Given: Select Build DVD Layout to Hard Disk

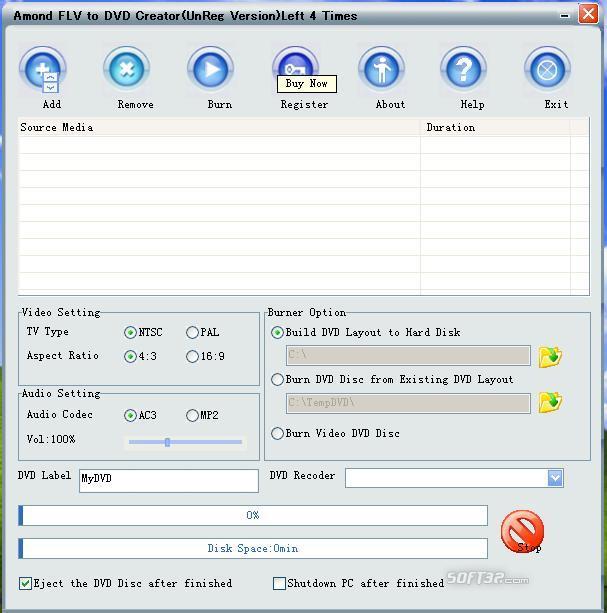Looking at the screenshot, I should point(277,333).
